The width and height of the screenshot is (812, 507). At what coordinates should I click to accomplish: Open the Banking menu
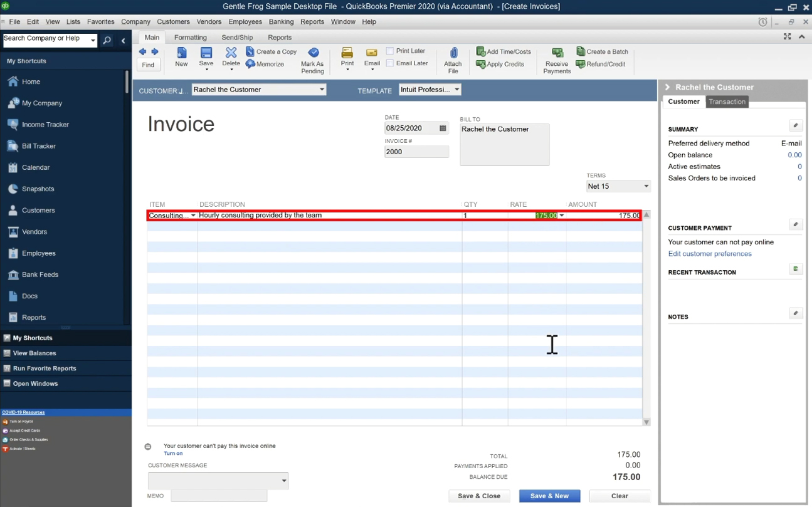point(281,22)
